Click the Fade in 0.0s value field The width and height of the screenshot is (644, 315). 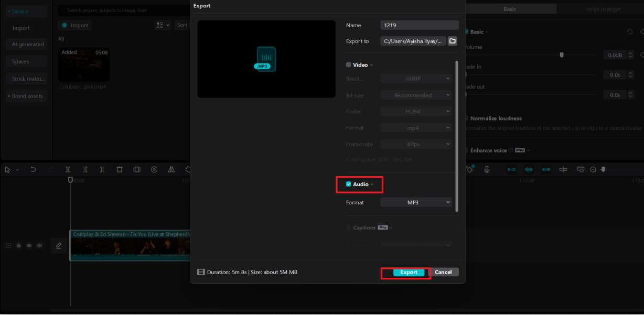(x=615, y=75)
